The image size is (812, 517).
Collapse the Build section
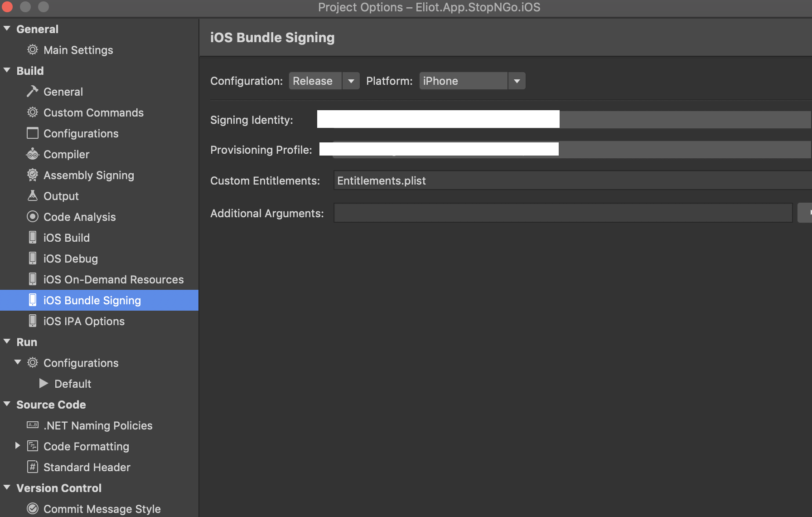7,70
